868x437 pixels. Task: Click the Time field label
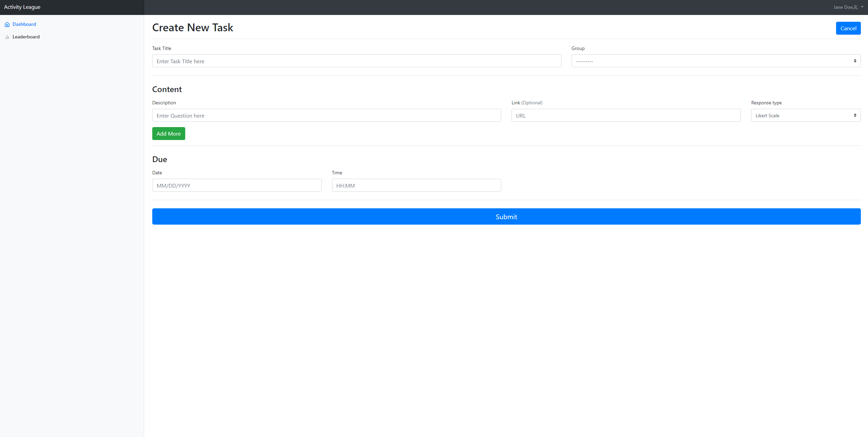(337, 173)
